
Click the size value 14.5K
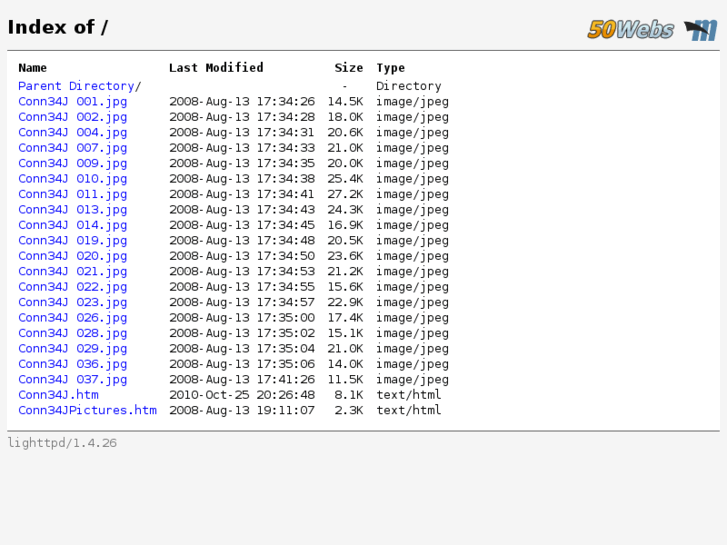345,102
